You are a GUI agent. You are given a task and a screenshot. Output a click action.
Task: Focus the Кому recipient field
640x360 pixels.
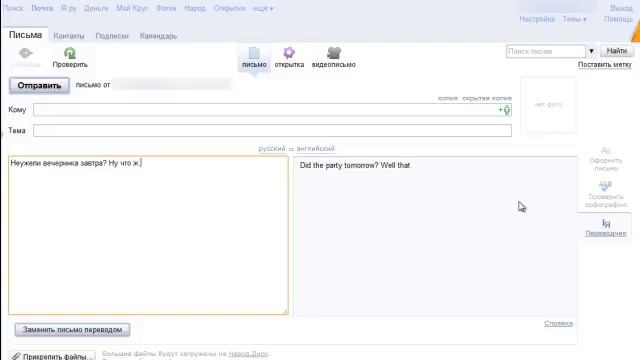point(272,110)
